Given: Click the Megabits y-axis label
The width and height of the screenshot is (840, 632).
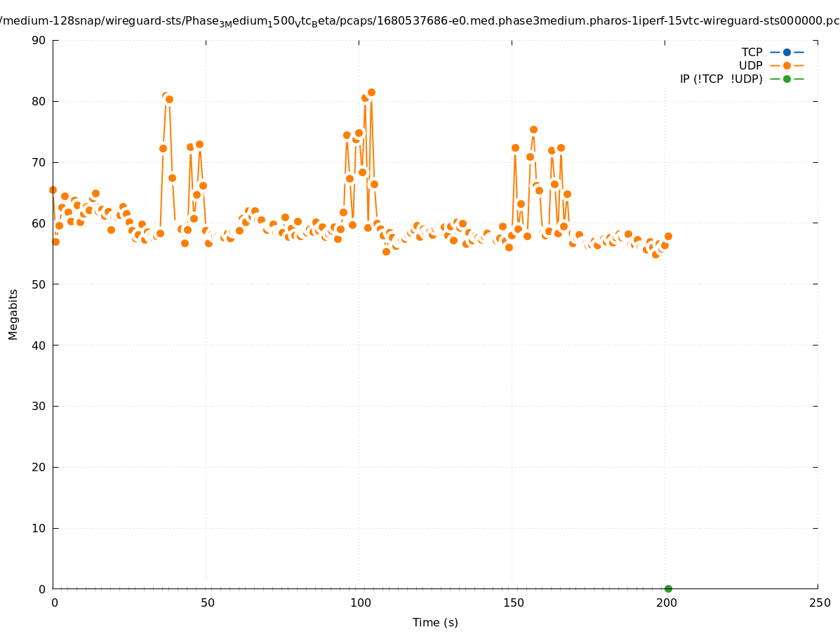Looking at the screenshot, I should point(13,314).
